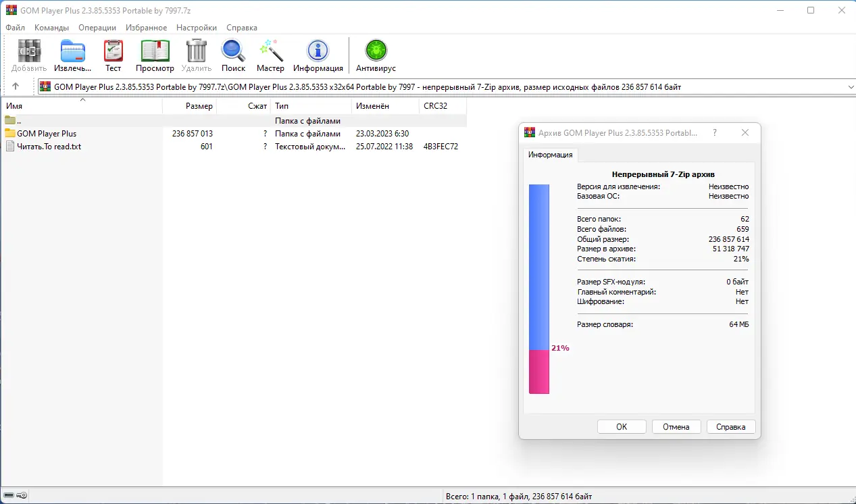The image size is (856, 504).
Task: Click the OK button in dialog
Action: pos(622,427)
